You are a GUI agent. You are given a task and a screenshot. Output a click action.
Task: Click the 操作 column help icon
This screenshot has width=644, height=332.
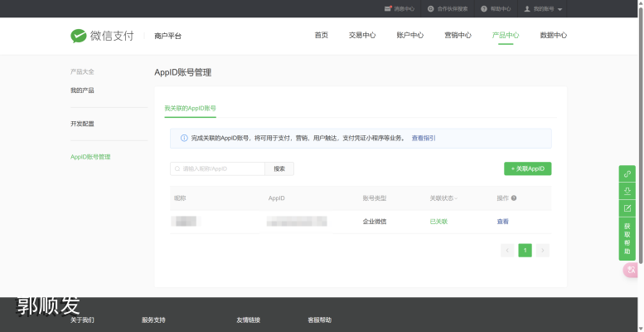click(x=514, y=198)
